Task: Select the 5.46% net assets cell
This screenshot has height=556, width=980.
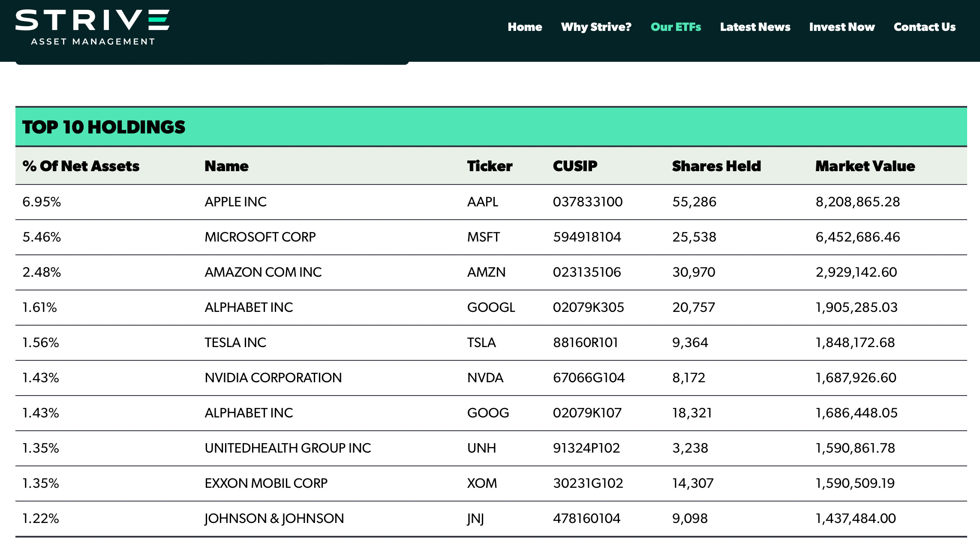Action: [42, 237]
